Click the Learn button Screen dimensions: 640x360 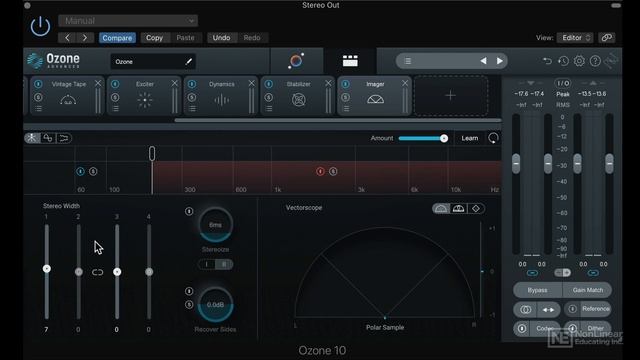[469, 138]
